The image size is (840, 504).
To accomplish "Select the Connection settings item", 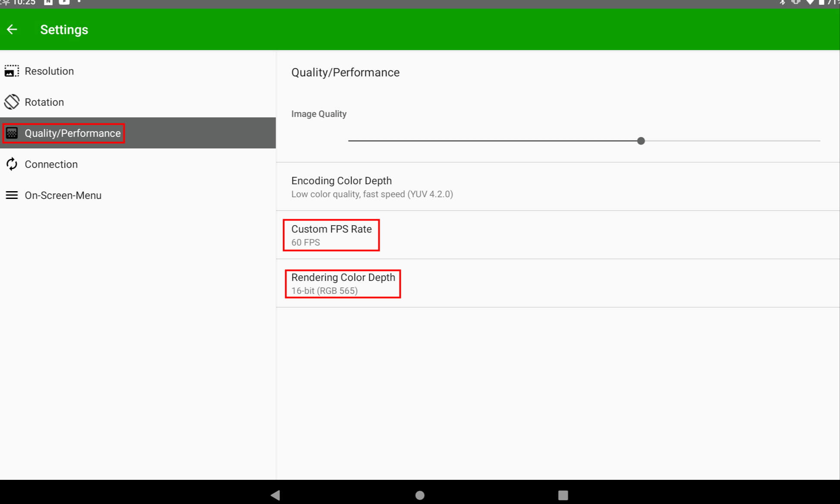I will click(x=51, y=164).
